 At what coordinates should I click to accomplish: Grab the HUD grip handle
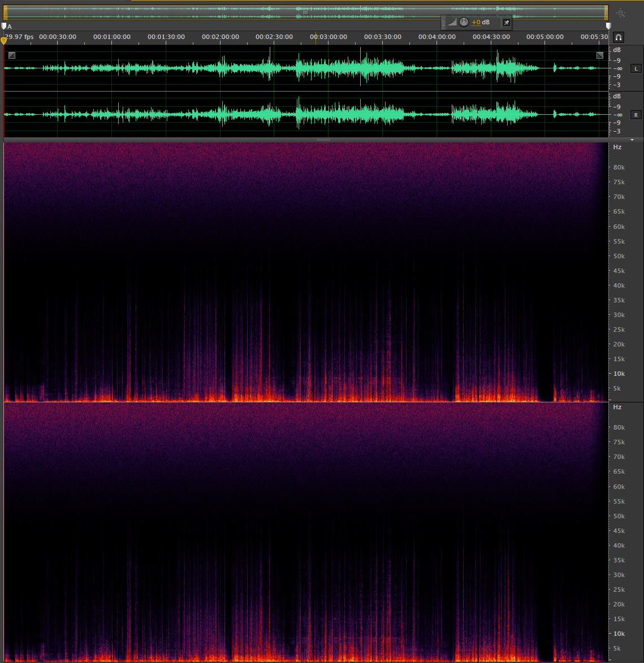point(444,23)
